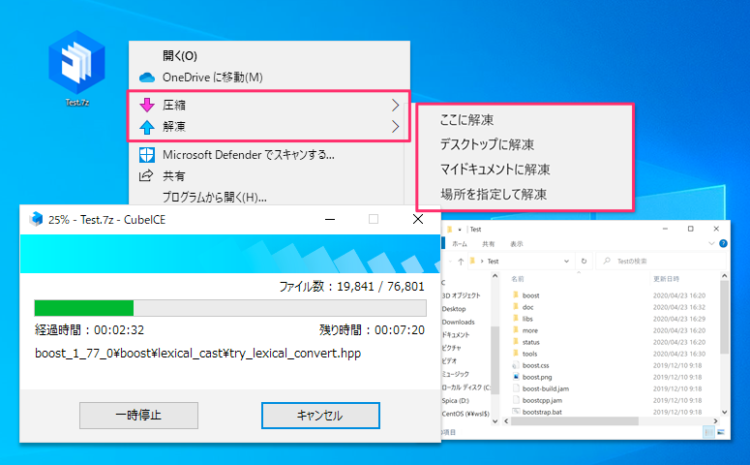Open 3D オブジェクト in navigation pane
This screenshot has width=750, height=465.
coord(461,296)
